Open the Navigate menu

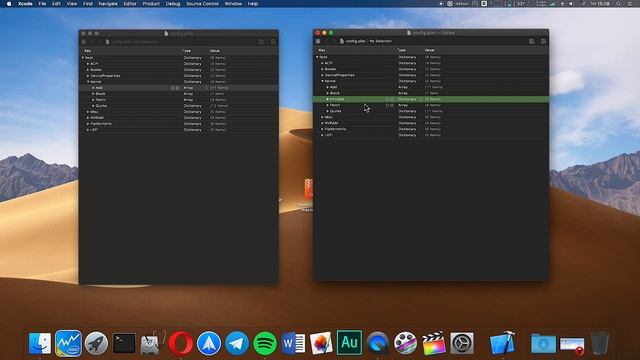point(108,4)
